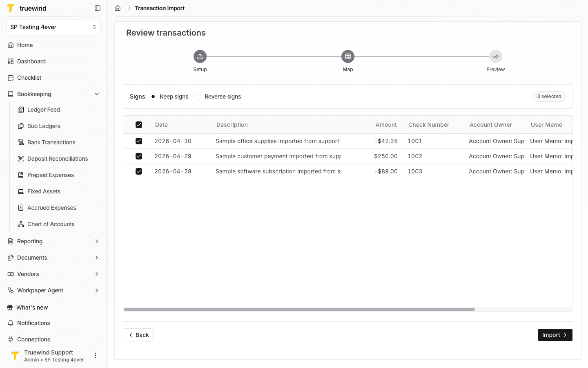Uncheck the 2026-04-29 transaction row
The image size is (588, 368).
click(x=139, y=156)
